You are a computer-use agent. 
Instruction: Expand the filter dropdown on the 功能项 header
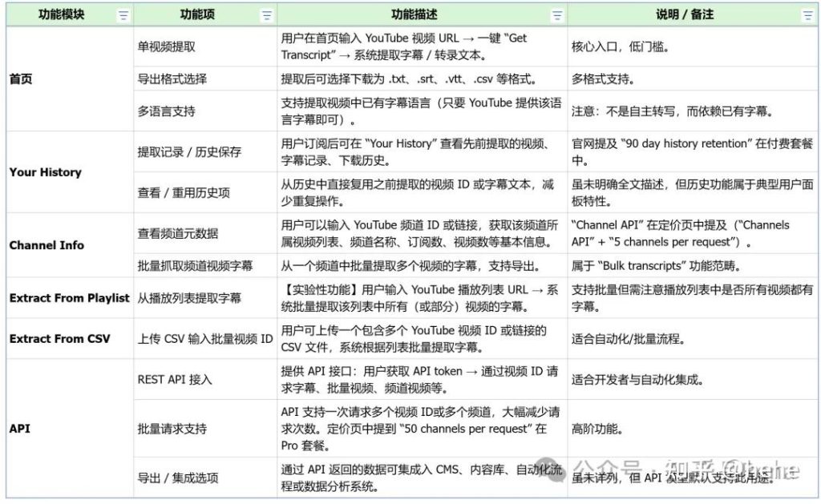tap(265, 14)
